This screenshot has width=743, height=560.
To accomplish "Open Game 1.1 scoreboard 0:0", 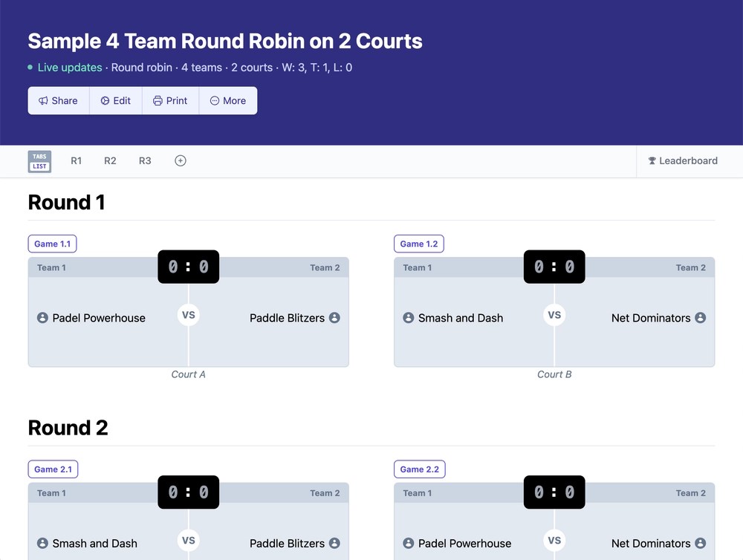I will point(189,267).
